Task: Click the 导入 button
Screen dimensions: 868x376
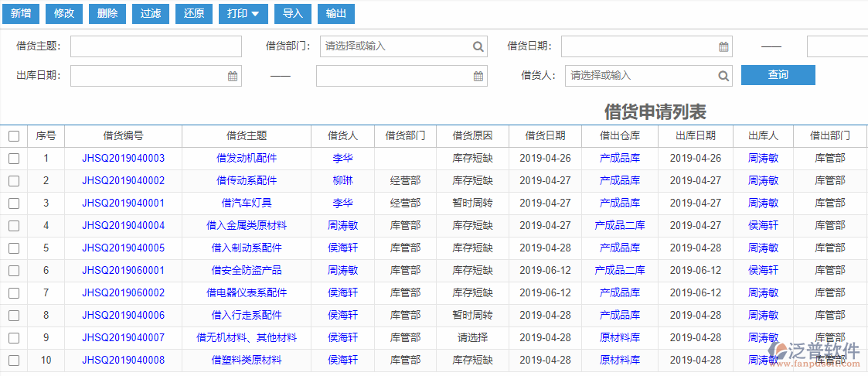Action: click(293, 14)
